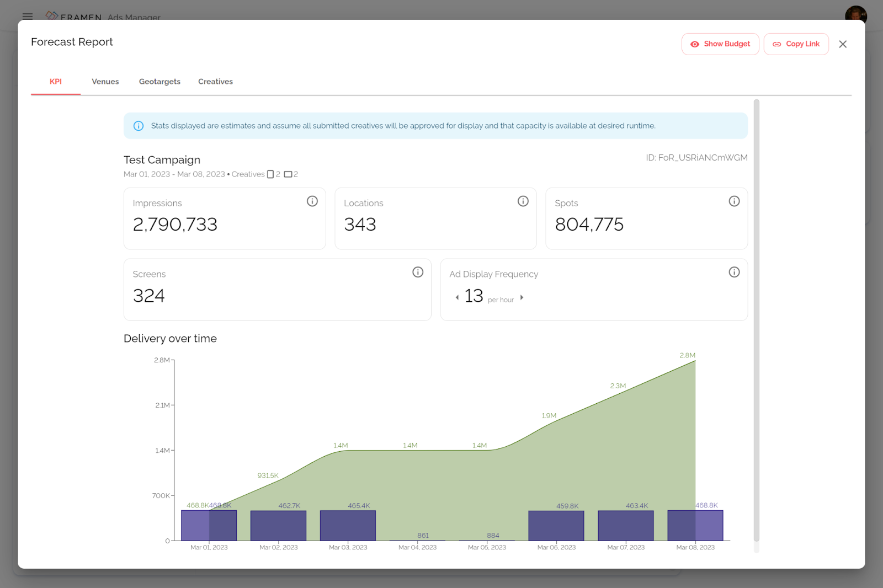Open Screens info icon
The width and height of the screenshot is (883, 588).
click(418, 272)
